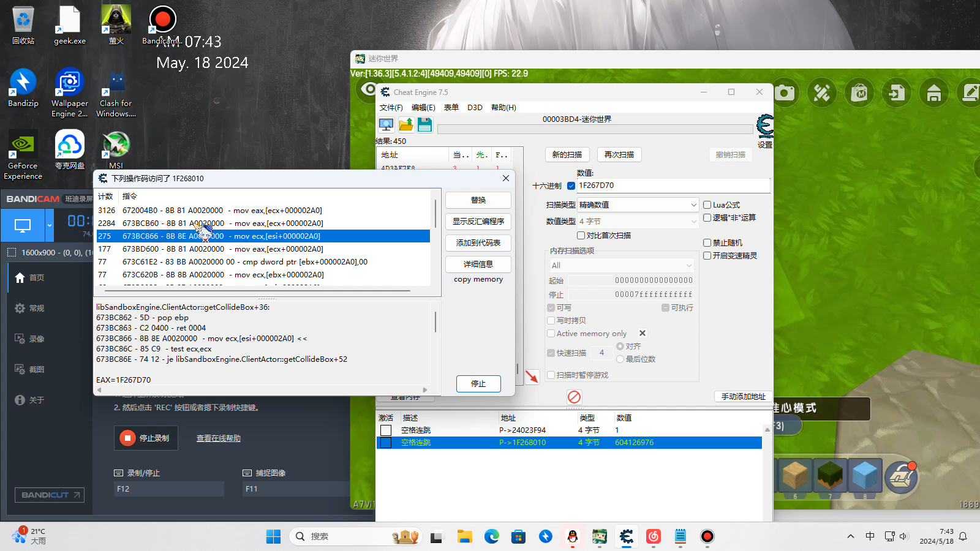The width and height of the screenshot is (980, 551).
Task: Check the 对比首次扫描 checkbox
Action: (581, 236)
